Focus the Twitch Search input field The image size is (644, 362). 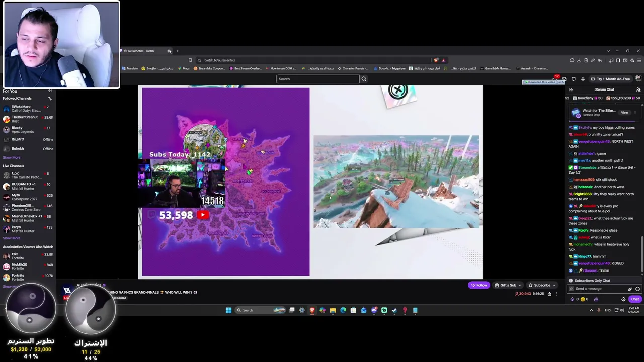click(x=317, y=79)
